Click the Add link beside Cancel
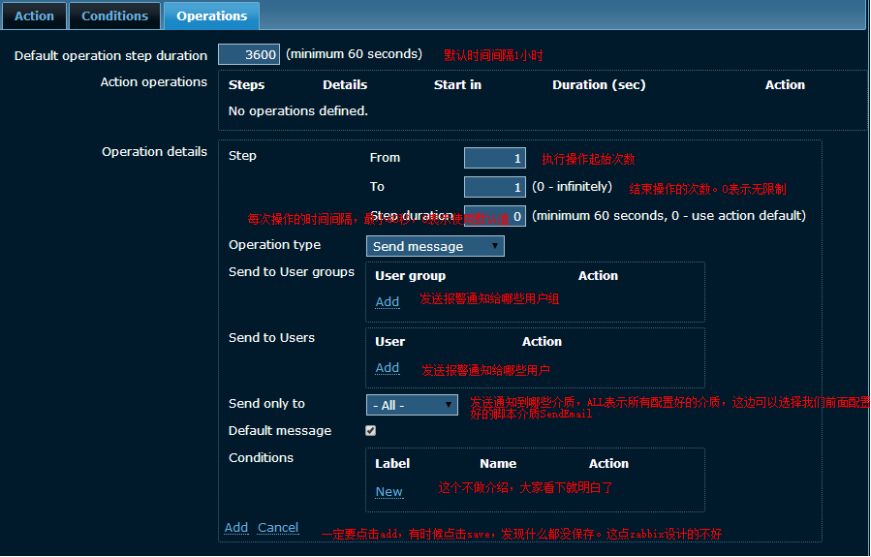 pyautogui.click(x=236, y=528)
